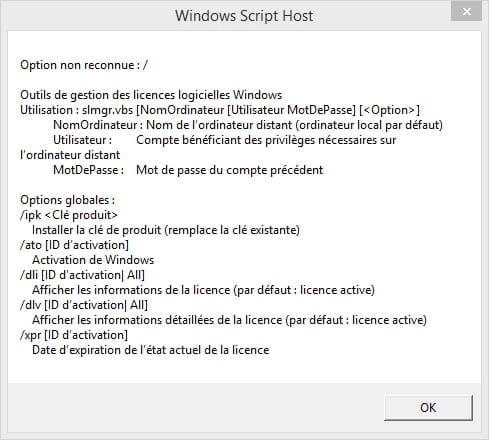The width and height of the screenshot is (489, 440).
Task: Click the Windows Script Host title bar
Action: 244,16
